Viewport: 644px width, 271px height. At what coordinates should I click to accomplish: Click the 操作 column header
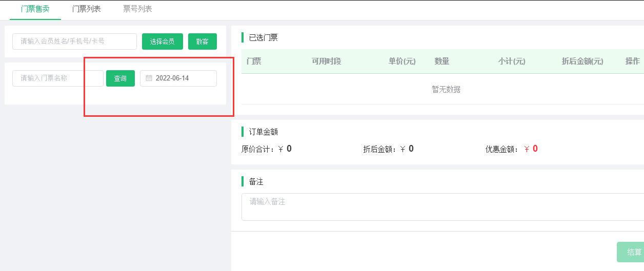click(632, 61)
